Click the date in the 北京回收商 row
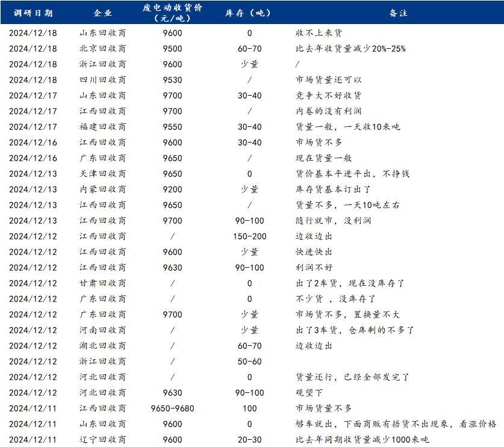Image resolution: width=504 pixels, height=447 pixels. (33, 49)
